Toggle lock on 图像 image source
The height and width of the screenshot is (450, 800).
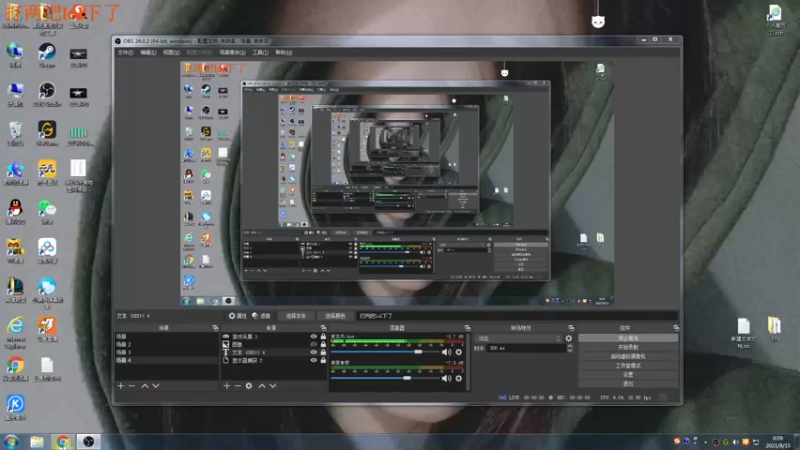click(323, 344)
